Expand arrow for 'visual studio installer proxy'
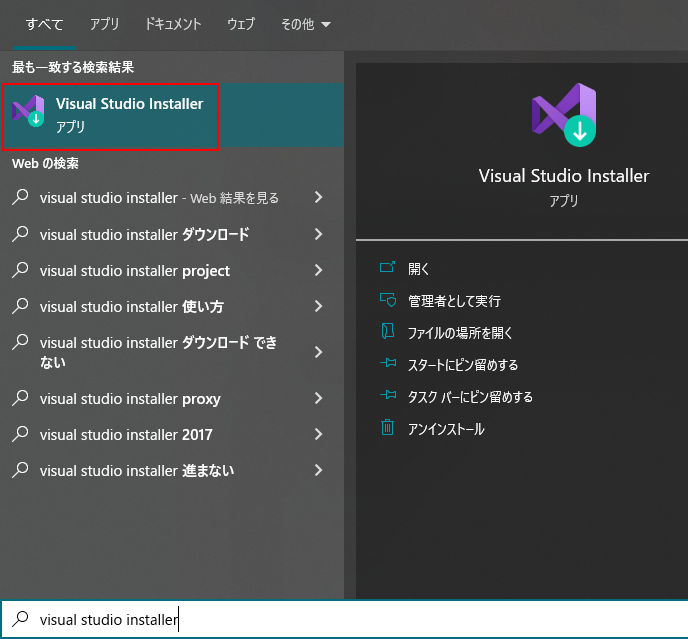Viewport: 688px width, 639px height. coord(318,399)
